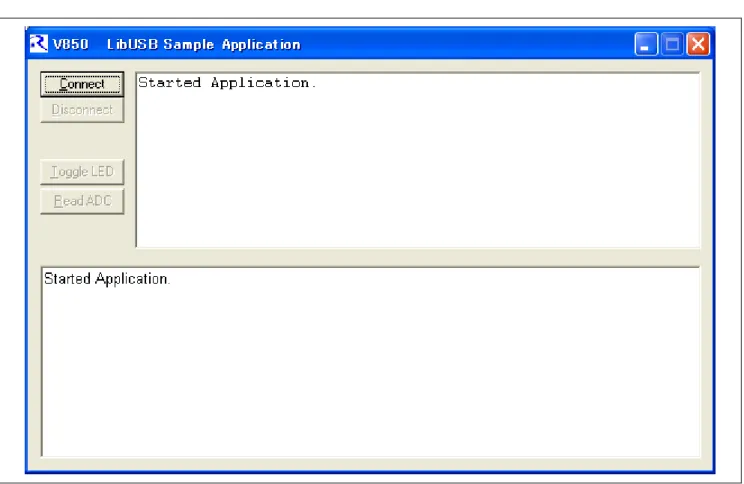This screenshot has width=744, height=484.
Task: Click empty gray gap between Disconnect and Toggle LED
Action: (x=82, y=141)
